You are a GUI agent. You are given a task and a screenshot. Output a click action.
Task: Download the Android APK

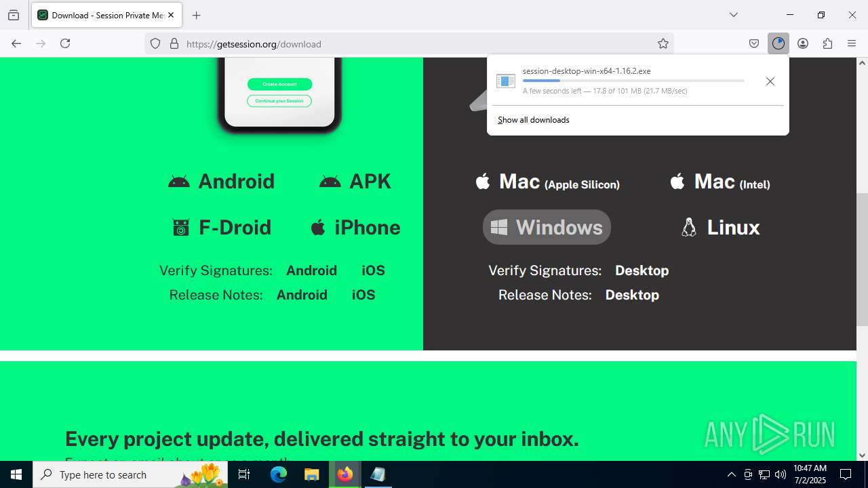tap(355, 181)
